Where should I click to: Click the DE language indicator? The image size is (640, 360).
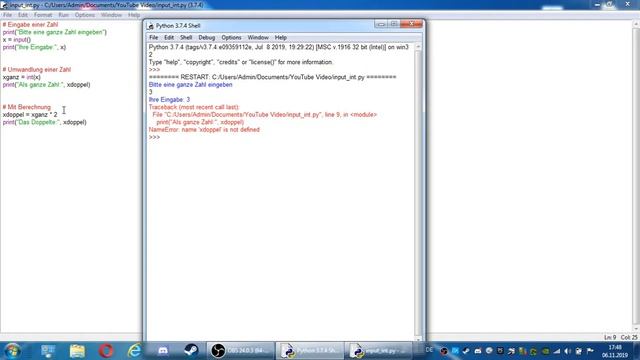429,350
